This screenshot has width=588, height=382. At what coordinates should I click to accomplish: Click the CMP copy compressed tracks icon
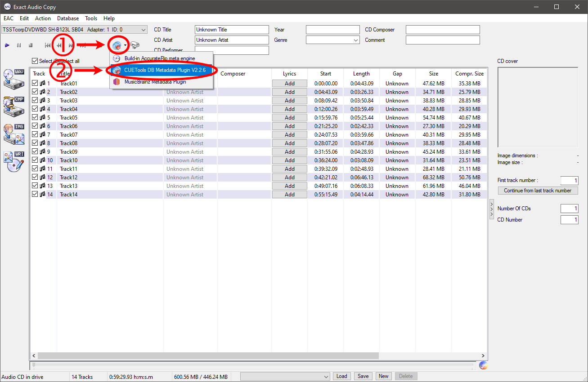tap(13, 106)
